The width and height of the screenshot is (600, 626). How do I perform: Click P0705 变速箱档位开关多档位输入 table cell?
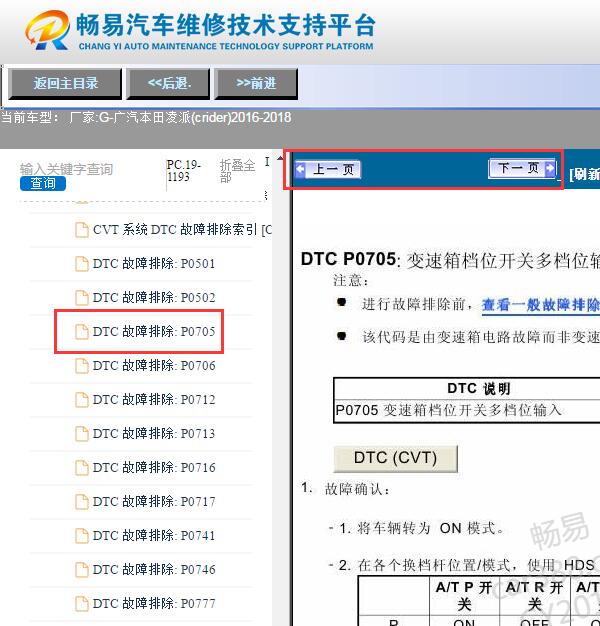coord(448,410)
